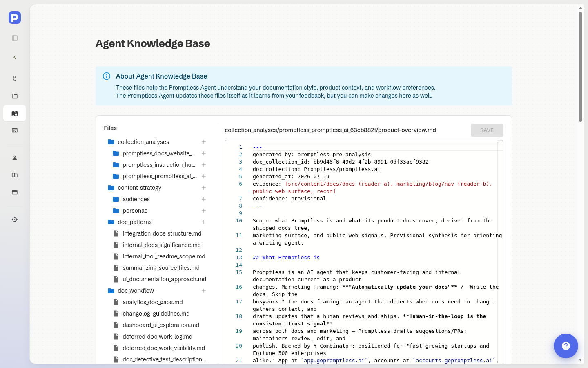Add item to collection_analyses folder
588x368 pixels.
point(204,142)
